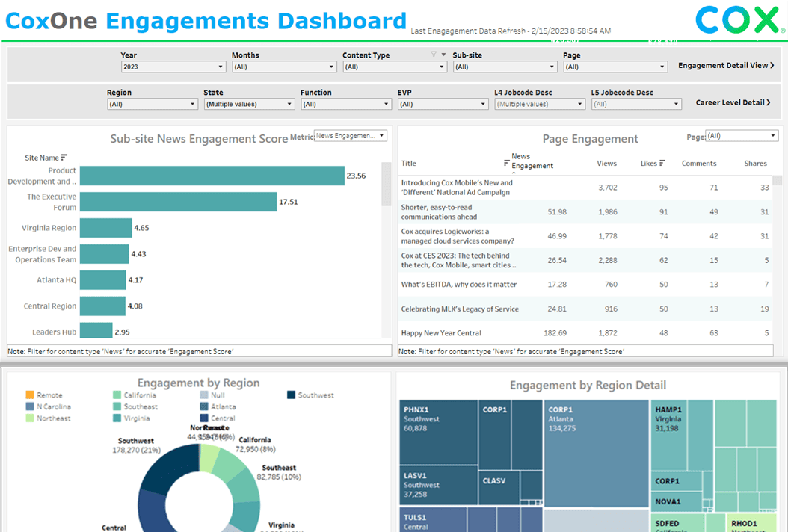
Task: Click the Likes column sort icon
Action: click(662, 164)
